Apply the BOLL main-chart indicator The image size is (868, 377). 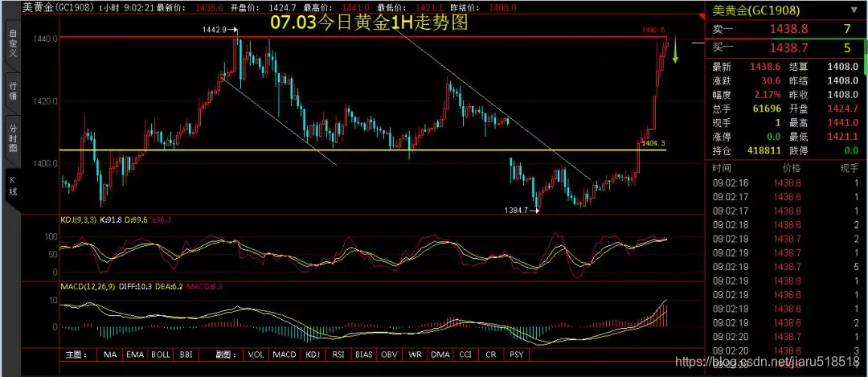(161, 354)
